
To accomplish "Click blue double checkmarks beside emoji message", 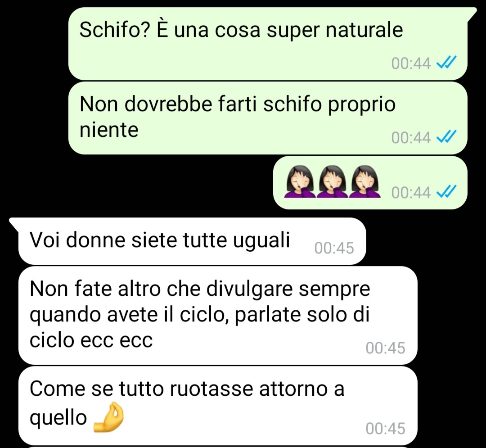I will coord(446,192).
